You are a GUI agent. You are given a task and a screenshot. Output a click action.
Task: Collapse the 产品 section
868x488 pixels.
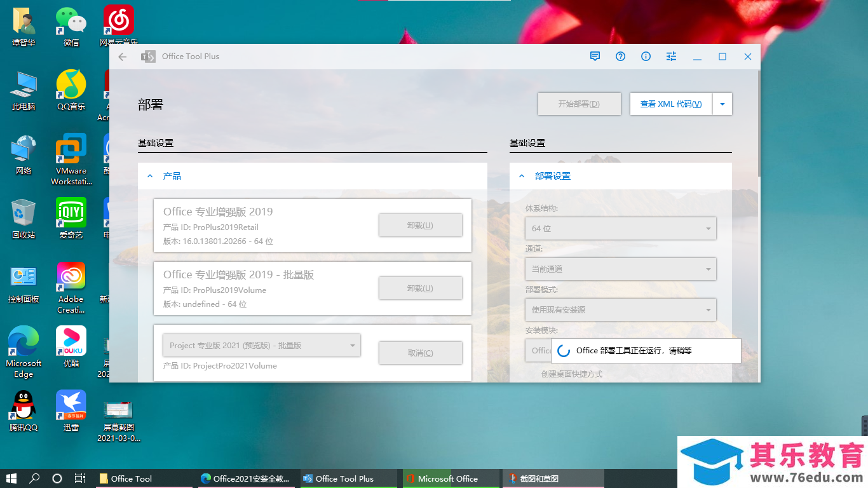click(x=150, y=176)
